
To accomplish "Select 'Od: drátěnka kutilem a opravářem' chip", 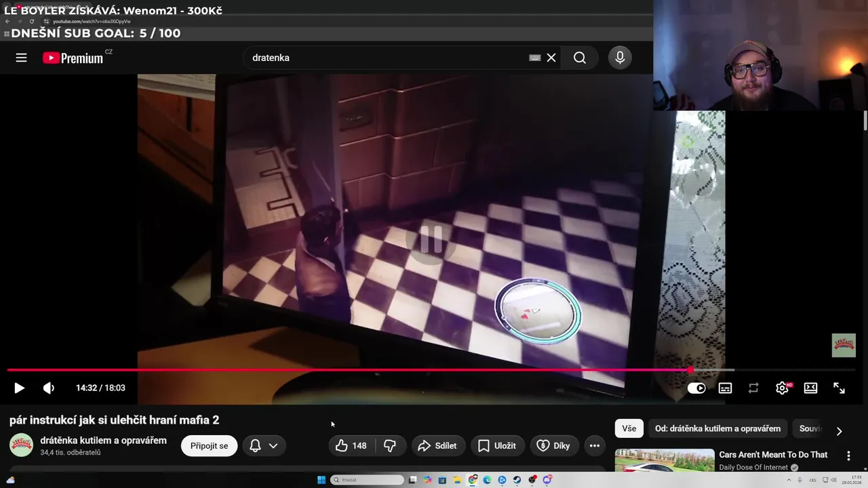I will tap(717, 428).
